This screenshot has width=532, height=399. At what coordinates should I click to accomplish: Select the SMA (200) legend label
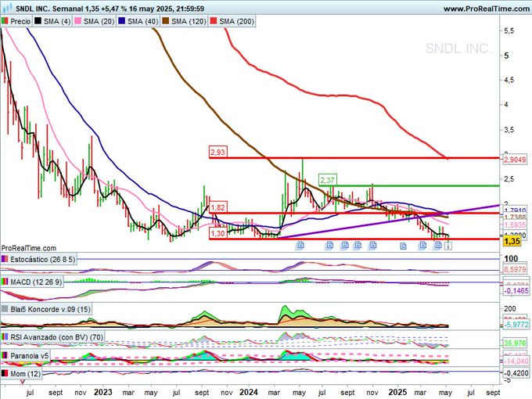(x=236, y=21)
